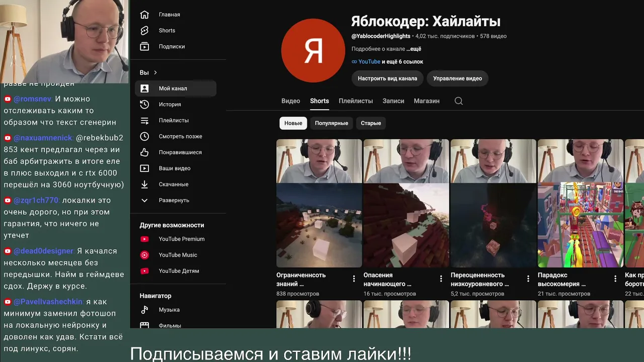
Task: Open История watch history icon
Action: tap(144, 105)
